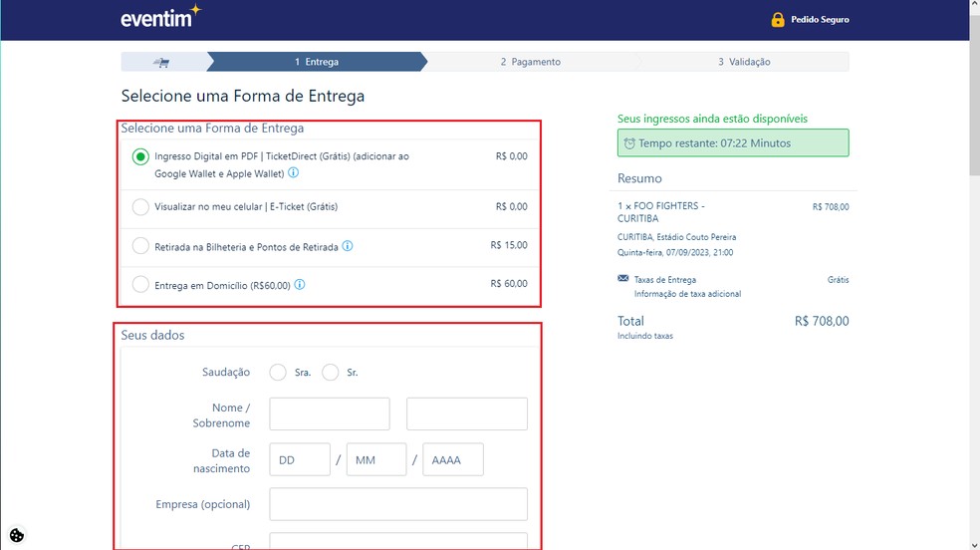Click 'Grátis' delivery fee value
Image resolution: width=980 pixels, height=550 pixels.
[839, 279]
